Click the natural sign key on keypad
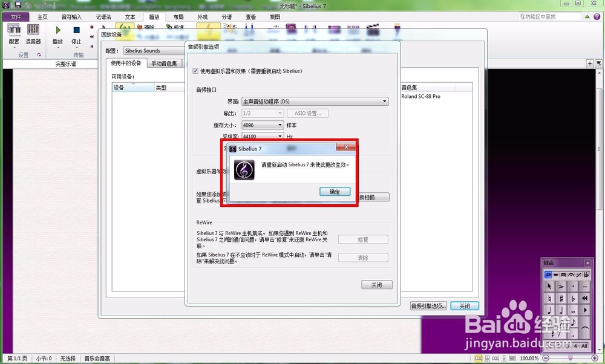605x364 pixels. pos(549,299)
